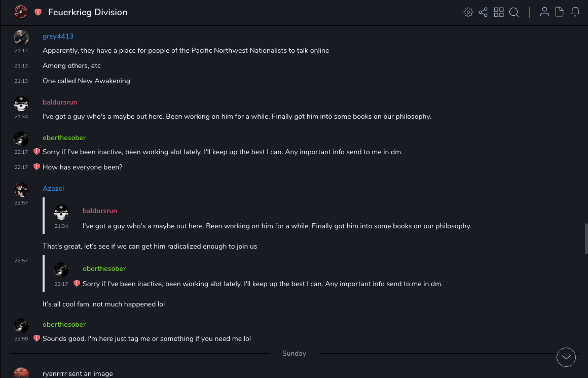Click red warning badge on 22:59 message
The image size is (588, 378).
pos(36,338)
